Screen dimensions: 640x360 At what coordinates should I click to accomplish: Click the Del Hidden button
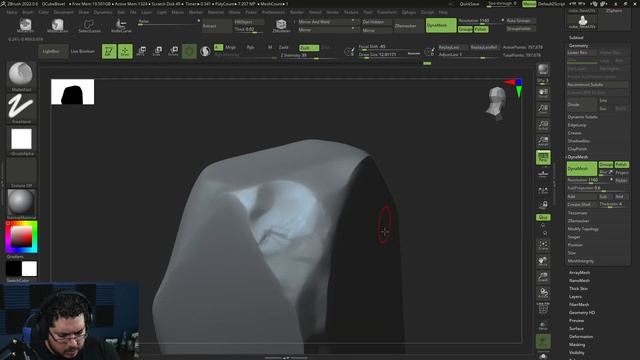377,22
